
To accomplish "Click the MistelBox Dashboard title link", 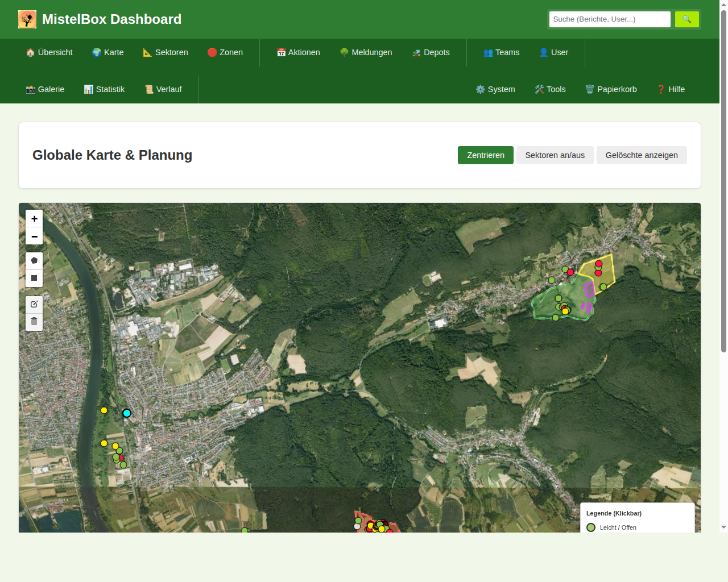I will (x=111, y=19).
